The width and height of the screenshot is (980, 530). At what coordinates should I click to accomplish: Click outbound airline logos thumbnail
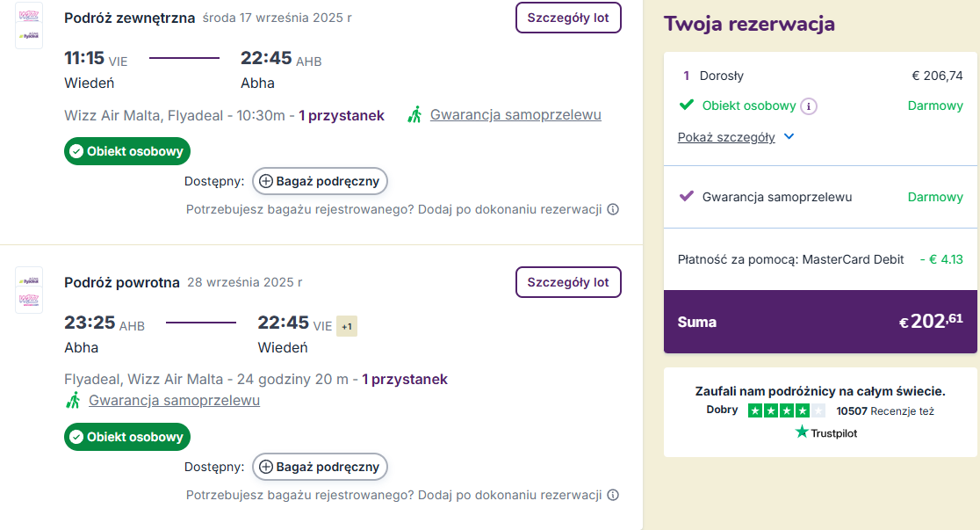pos(29,25)
